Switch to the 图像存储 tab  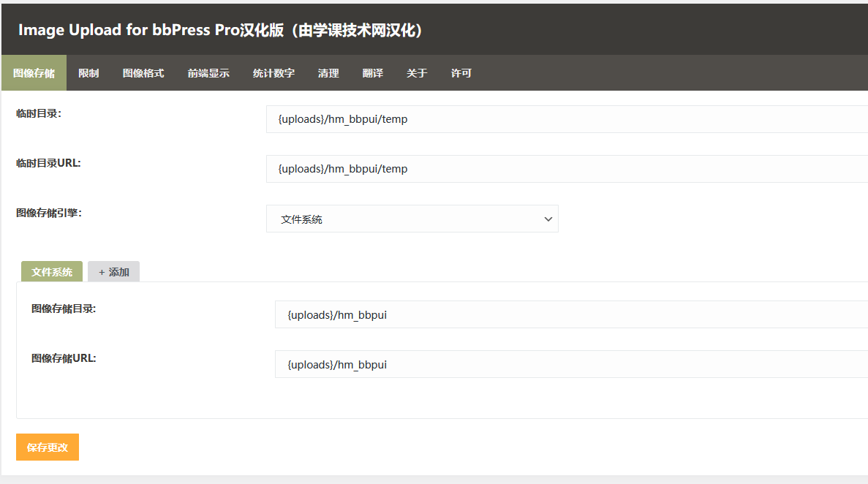pos(34,73)
